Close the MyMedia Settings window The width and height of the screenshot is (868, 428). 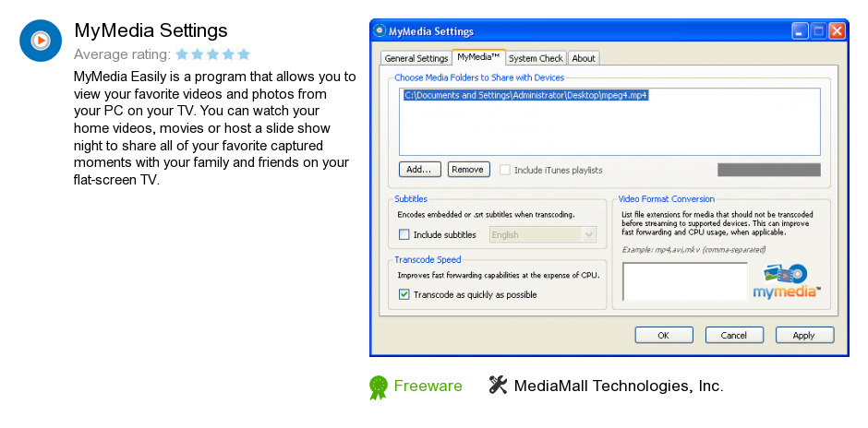(837, 31)
